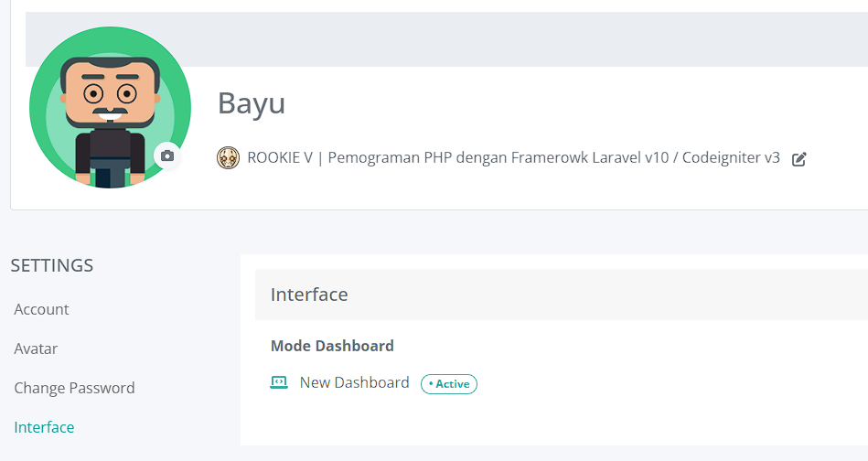Screen dimensions: 868x461
Task: Click the username Bayu
Action: pos(252,103)
